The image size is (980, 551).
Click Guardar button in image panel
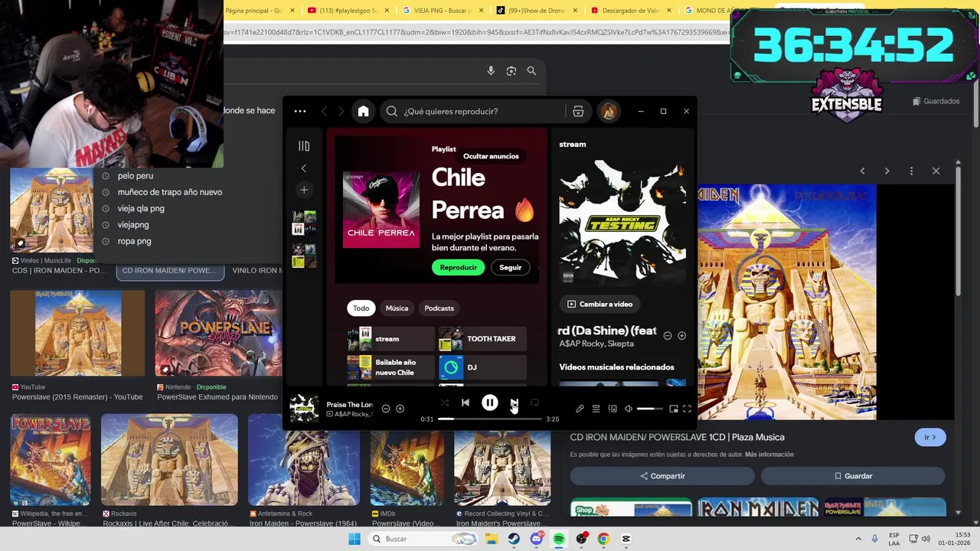click(853, 476)
